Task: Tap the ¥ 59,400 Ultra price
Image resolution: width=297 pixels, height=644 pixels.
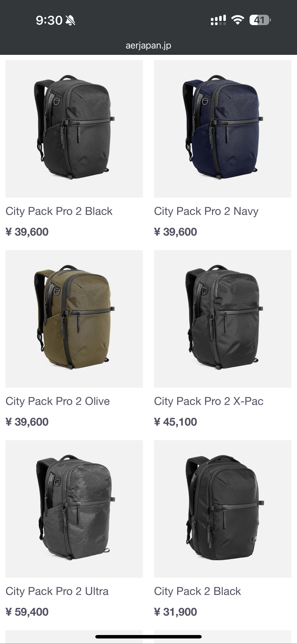Action: (x=27, y=612)
